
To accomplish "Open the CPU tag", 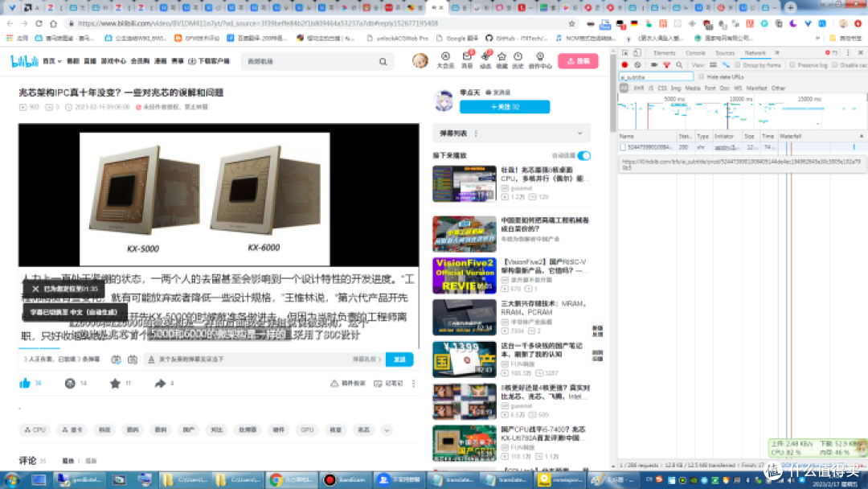I will pyautogui.click(x=35, y=429).
